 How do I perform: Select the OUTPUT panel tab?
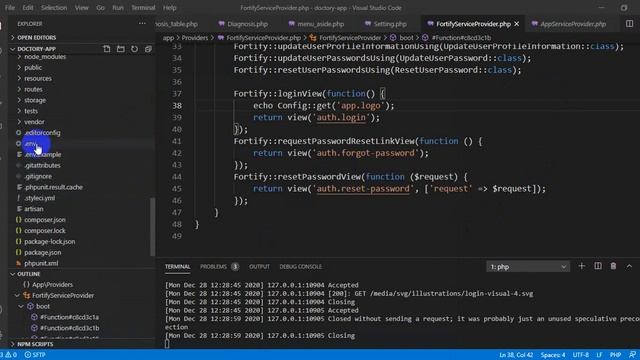[x=259, y=267]
